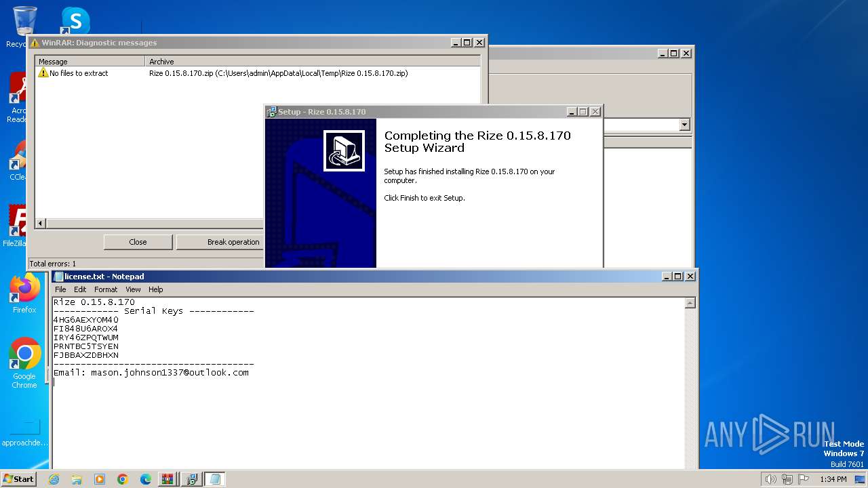The image size is (868, 488).
Task: Select approachde... desktop file
Action: pos(24,434)
